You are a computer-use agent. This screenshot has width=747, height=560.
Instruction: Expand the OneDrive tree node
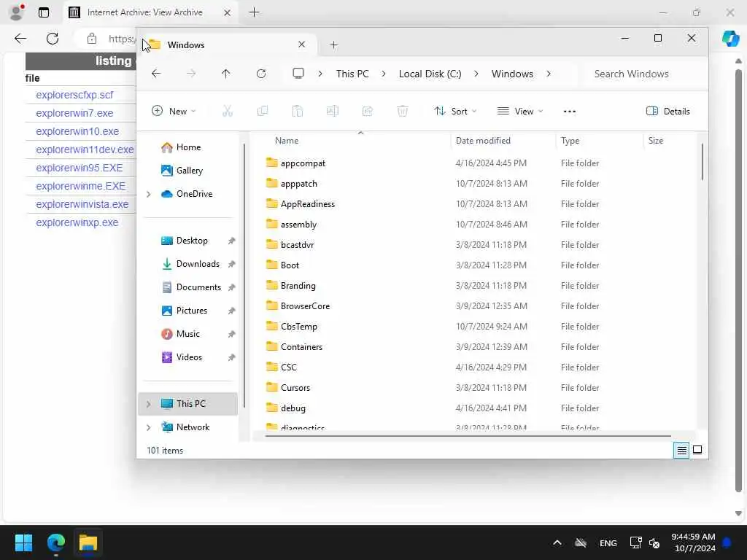click(149, 194)
